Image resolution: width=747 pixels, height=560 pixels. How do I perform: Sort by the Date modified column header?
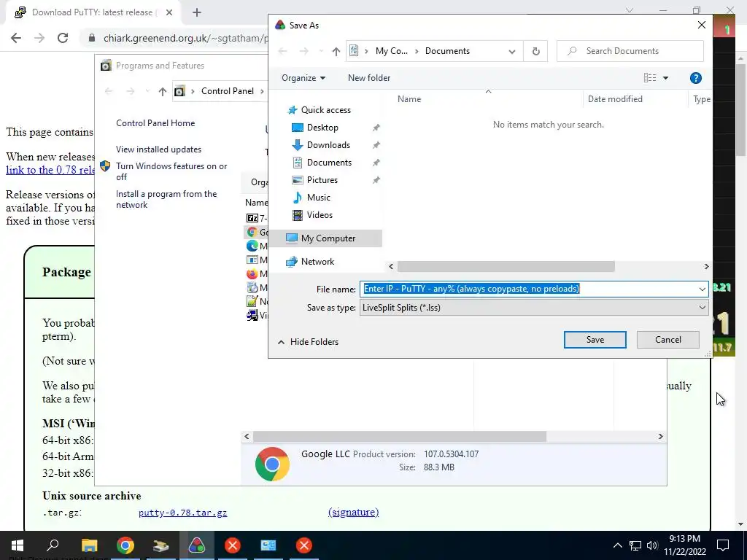pos(614,99)
